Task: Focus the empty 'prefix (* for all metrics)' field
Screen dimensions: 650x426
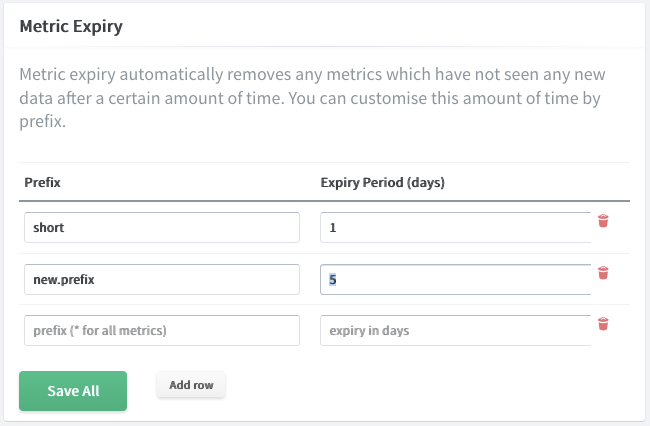Action: pyautogui.click(x=162, y=330)
